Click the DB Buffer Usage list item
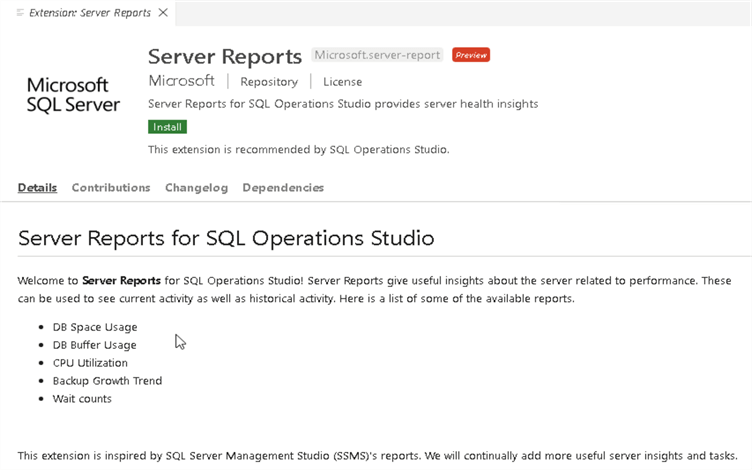752x470 pixels. pyautogui.click(x=94, y=345)
